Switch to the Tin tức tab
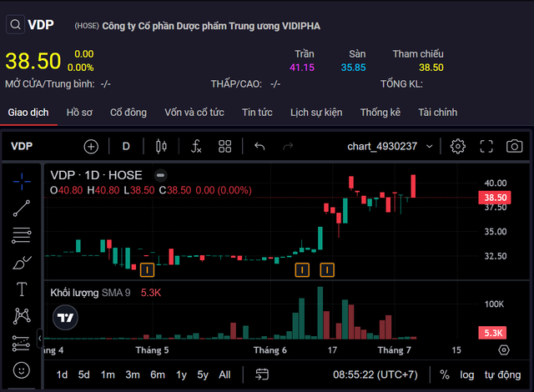The image size is (534, 392). [257, 112]
